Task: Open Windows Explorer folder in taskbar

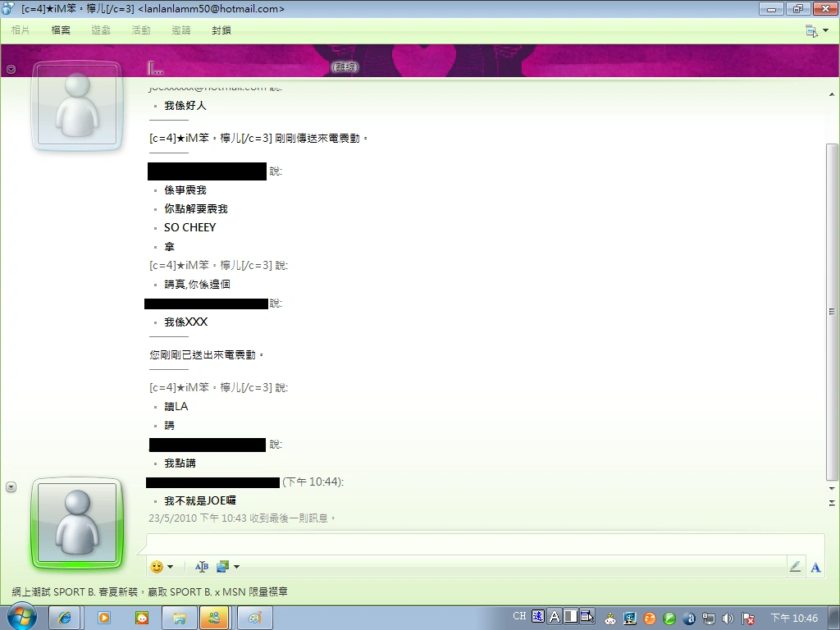Action: coord(180,618)
